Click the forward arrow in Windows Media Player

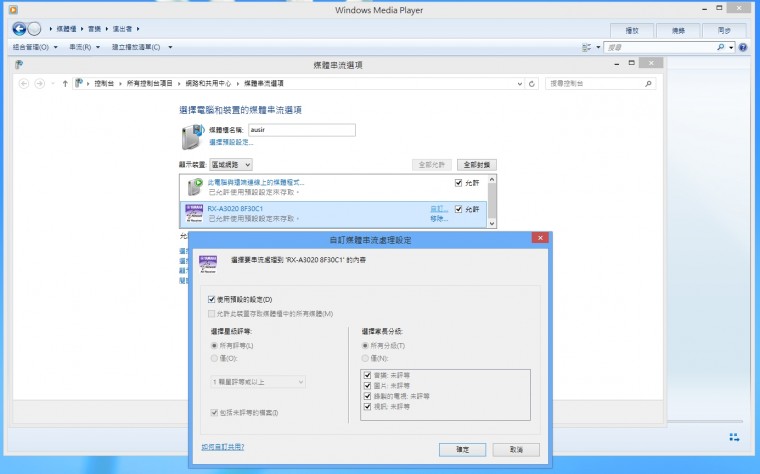pyautogui.click(x=34, y=29)
